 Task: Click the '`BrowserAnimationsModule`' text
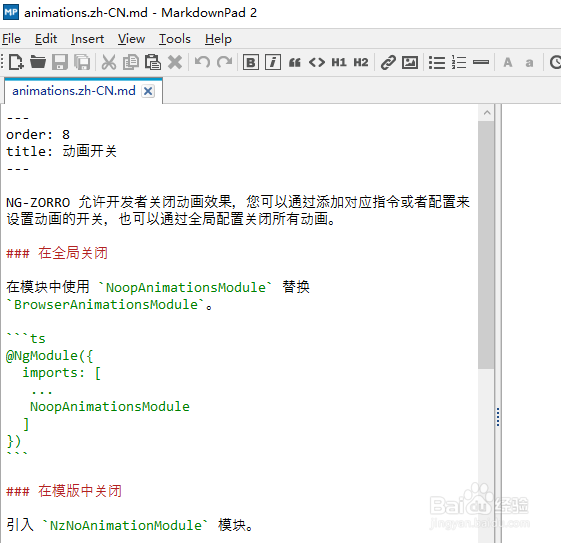coord(106,304)
